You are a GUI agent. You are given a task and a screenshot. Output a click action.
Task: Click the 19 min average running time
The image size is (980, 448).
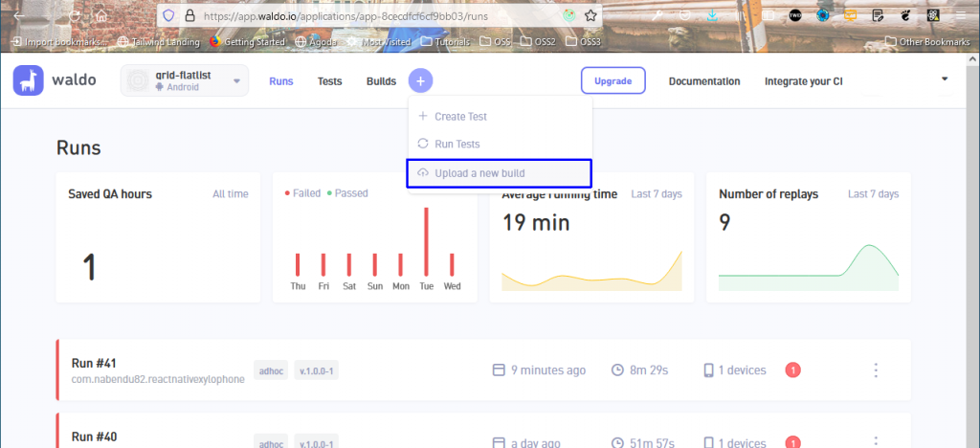[536, 222]
